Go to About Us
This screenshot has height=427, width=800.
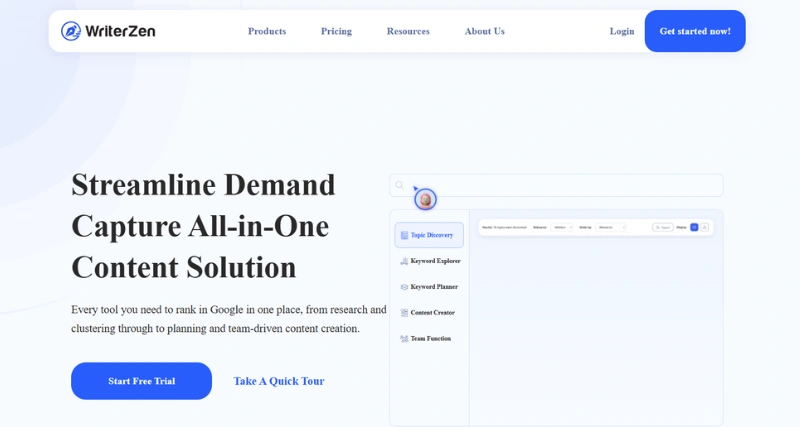point(484,31)
